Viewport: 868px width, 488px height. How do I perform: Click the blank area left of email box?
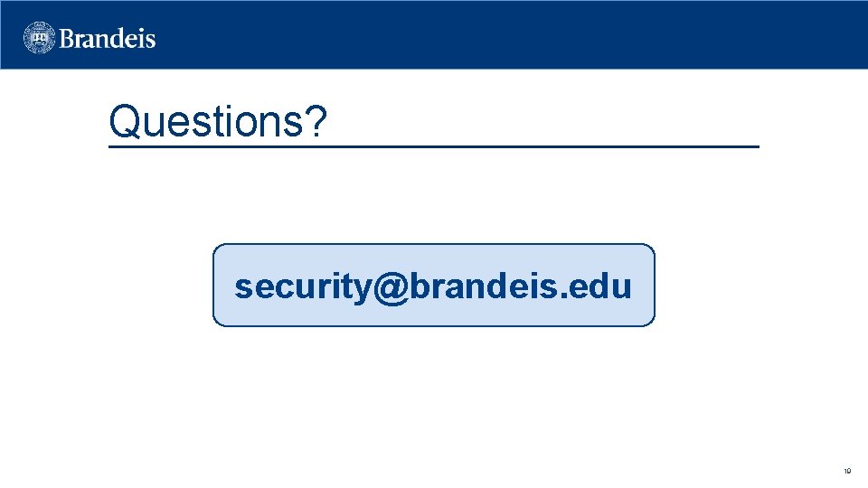pyautogui.click(x=108, y=285)
